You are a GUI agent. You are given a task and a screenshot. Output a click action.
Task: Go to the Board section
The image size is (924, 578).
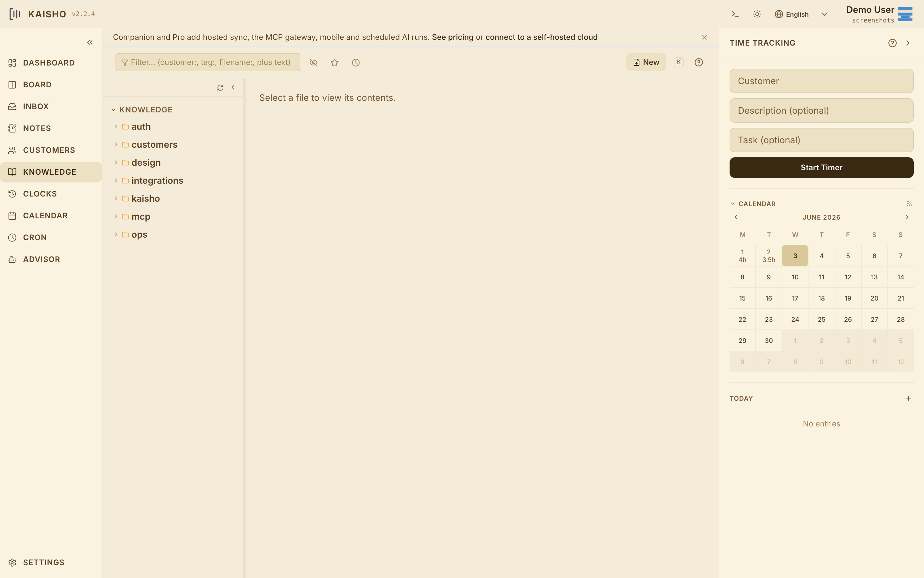[x=51, y=84]
